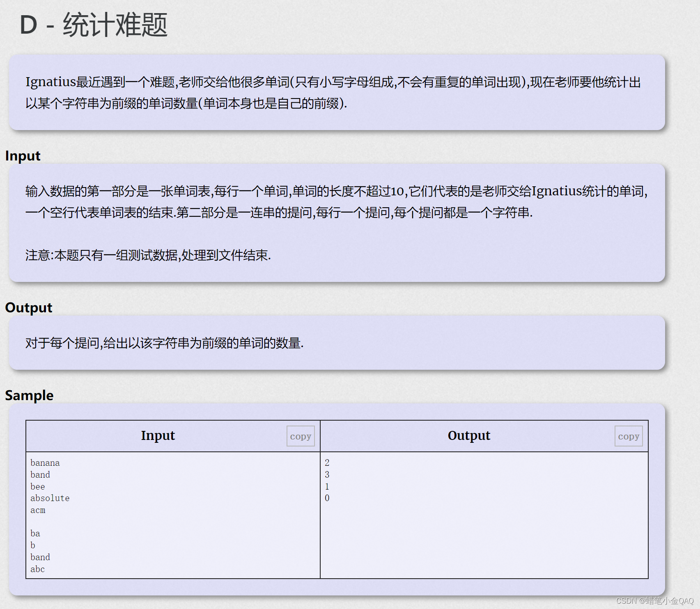Viewport: 700px width, 609px height.
Task: Click the 'Input' table column header
Action: (158, 435)
